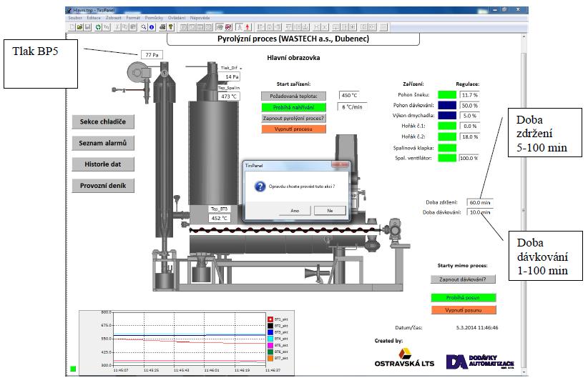Click green Probíhá posun button
The height and width of the screenshot is (388, 588).
[x=463, y=298]
